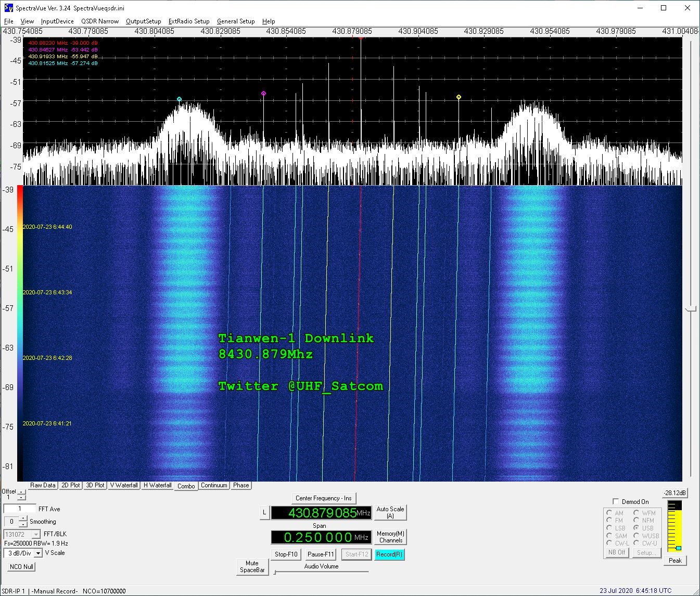Image resolution: width=700 pixels, height=596 pixels.
Task: Click the NCO=10700000 status bar text
Action: coord(104,591)
